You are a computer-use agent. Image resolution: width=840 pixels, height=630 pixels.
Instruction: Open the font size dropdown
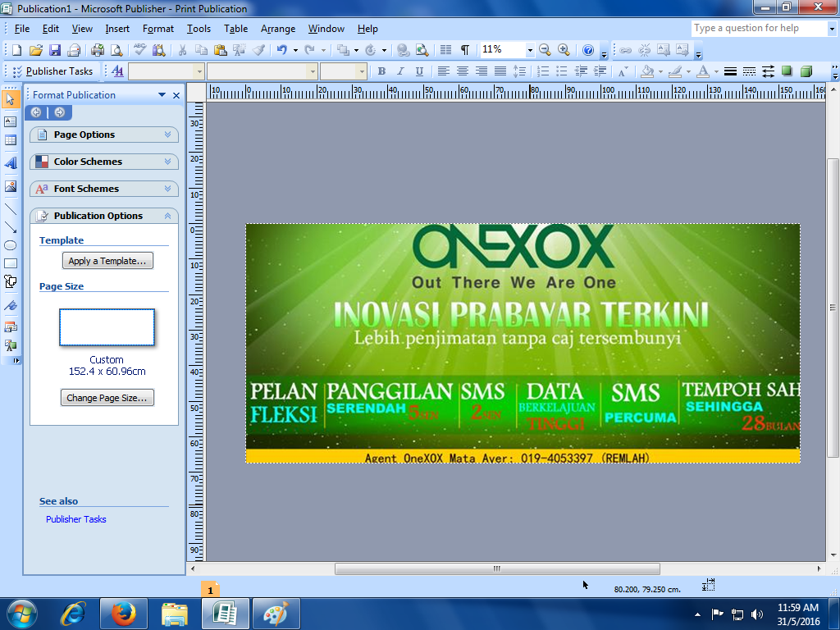click(x=362, y=71)
